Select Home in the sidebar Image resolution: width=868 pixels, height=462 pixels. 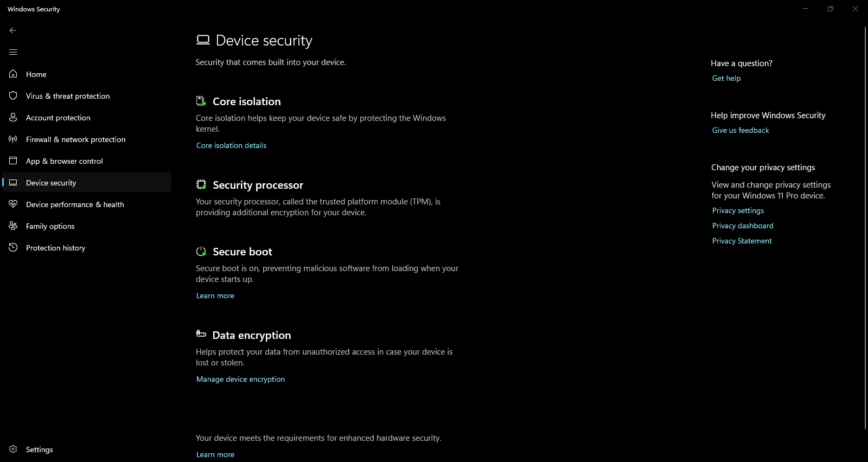(36, 74)
